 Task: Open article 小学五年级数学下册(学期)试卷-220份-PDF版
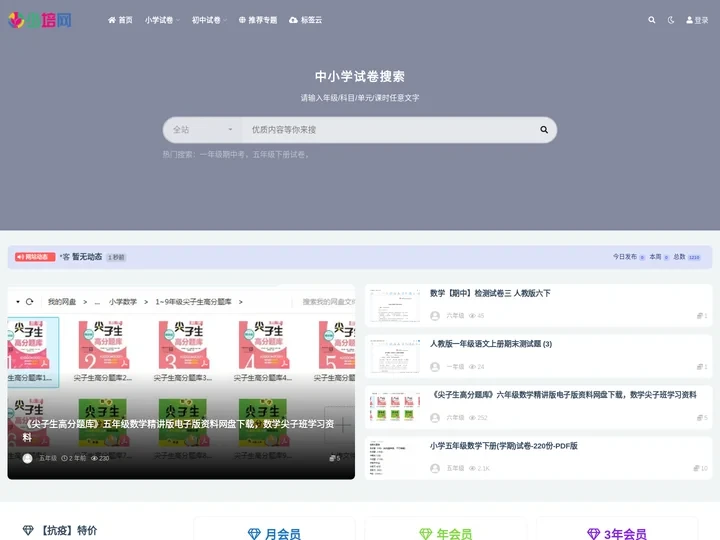click(504, 446)
